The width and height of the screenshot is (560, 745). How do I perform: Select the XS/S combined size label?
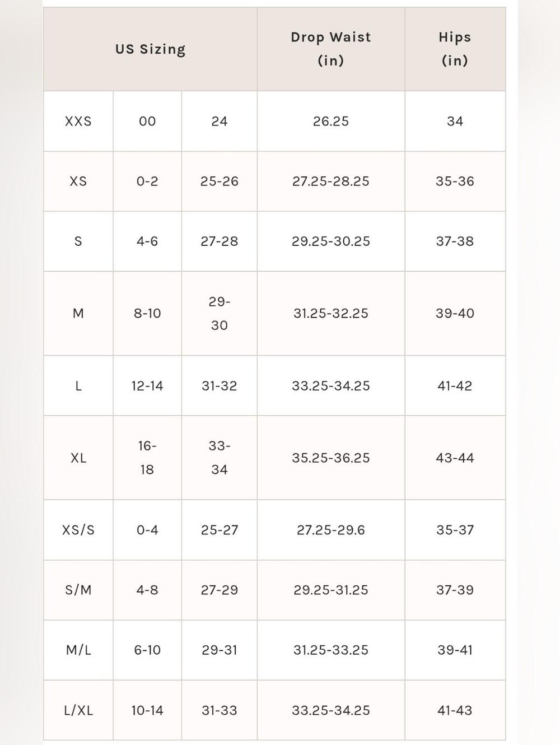pyautogui.click(x=78, y=530)
